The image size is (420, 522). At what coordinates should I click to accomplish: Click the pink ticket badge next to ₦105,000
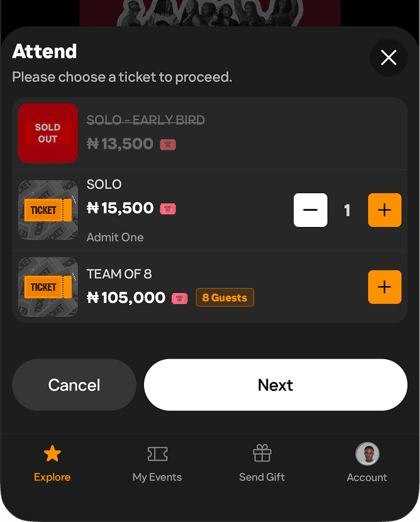(180, 299)
